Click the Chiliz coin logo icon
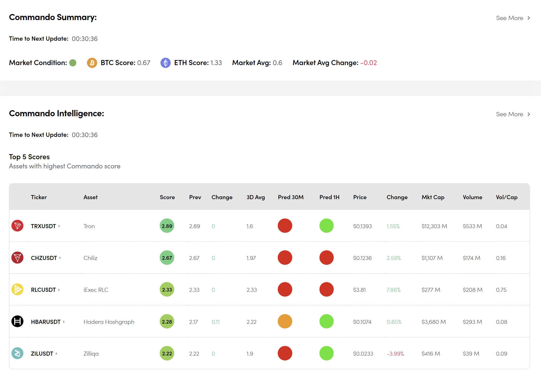 [x=17, y=257]
